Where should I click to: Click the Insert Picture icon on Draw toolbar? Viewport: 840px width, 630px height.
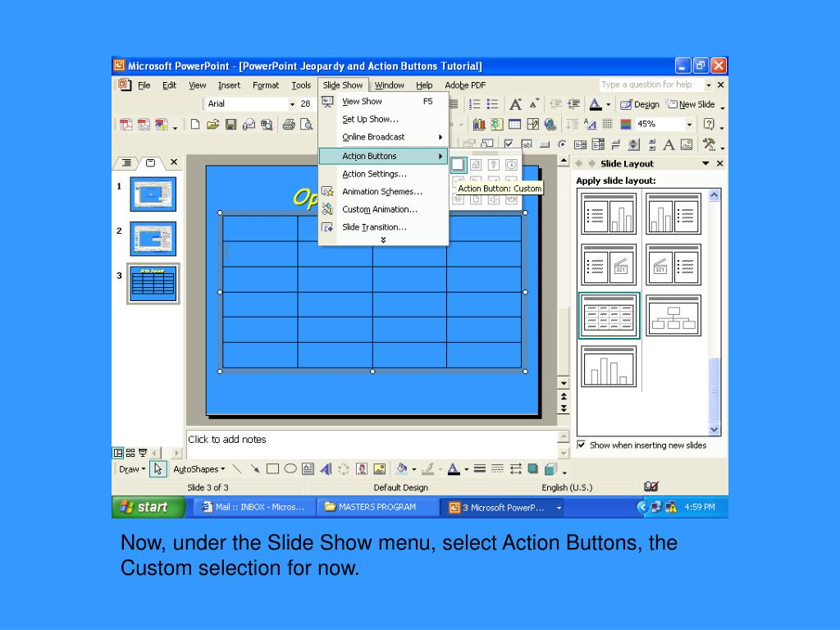[x=379, y=469]
